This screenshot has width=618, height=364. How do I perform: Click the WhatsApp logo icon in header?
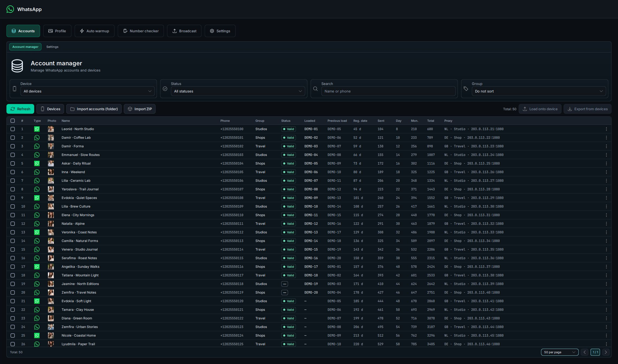tap(10, 9)
